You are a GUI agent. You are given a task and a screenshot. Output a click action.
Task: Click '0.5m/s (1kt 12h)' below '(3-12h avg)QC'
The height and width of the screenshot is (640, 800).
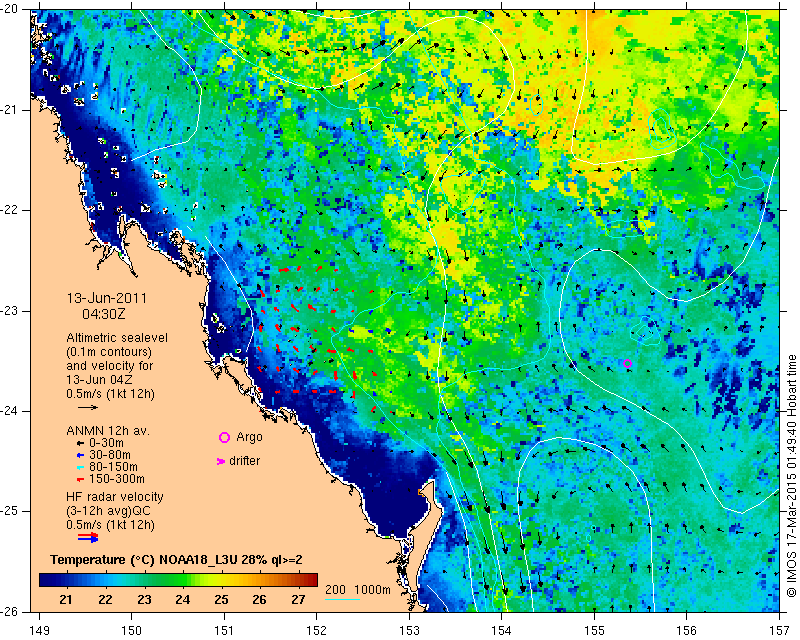pyautogui.click(x=110, y=525)
